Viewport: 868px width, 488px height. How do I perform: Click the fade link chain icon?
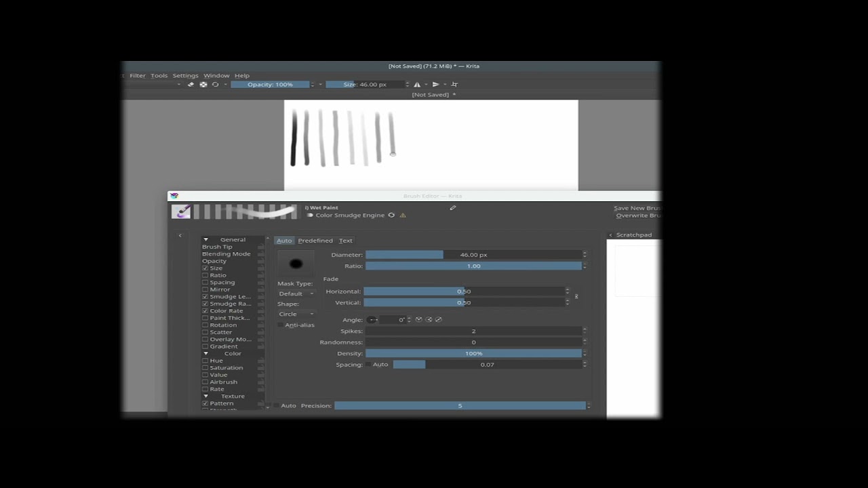pyautogui.click(x=576, y=297)
